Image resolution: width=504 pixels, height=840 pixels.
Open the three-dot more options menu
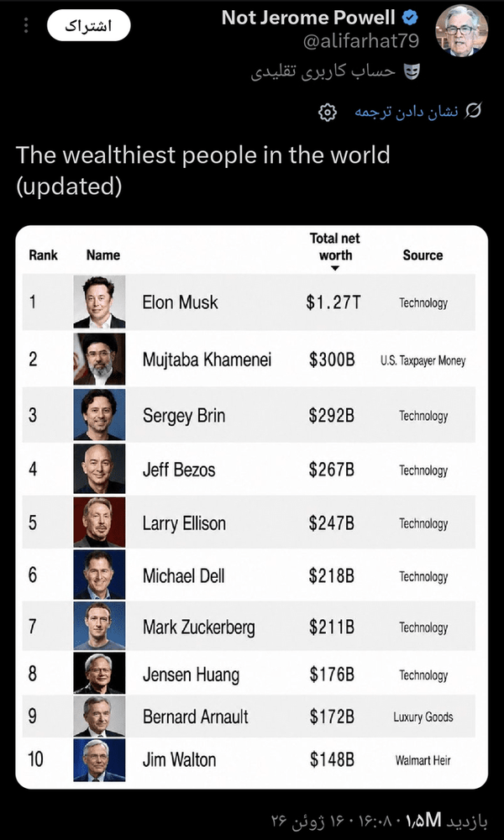click(x=27, y=26)
